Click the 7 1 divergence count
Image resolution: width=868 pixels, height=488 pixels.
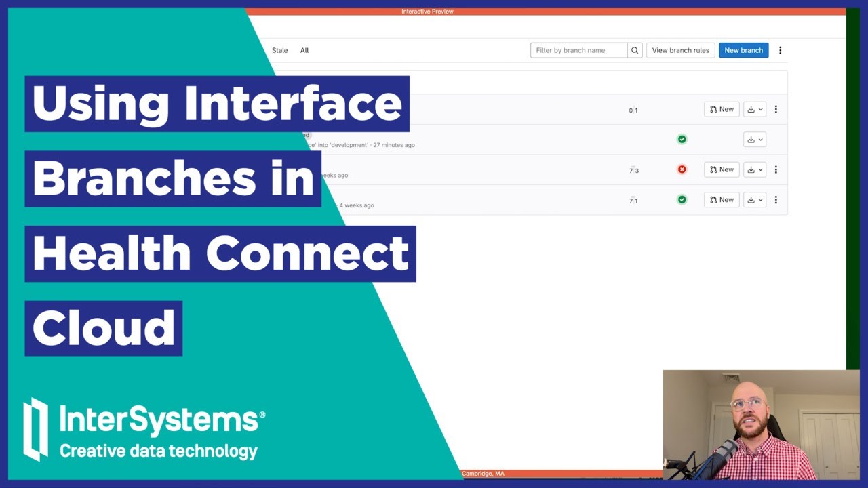click(x=633, y=201)
